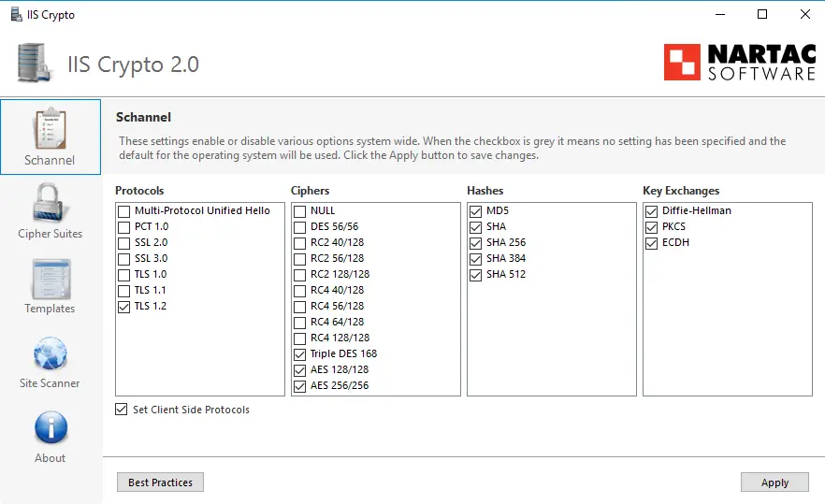825x504 pixels.
Task: Uncheck the AES 256/256 cipher
Action: (299, 386)
